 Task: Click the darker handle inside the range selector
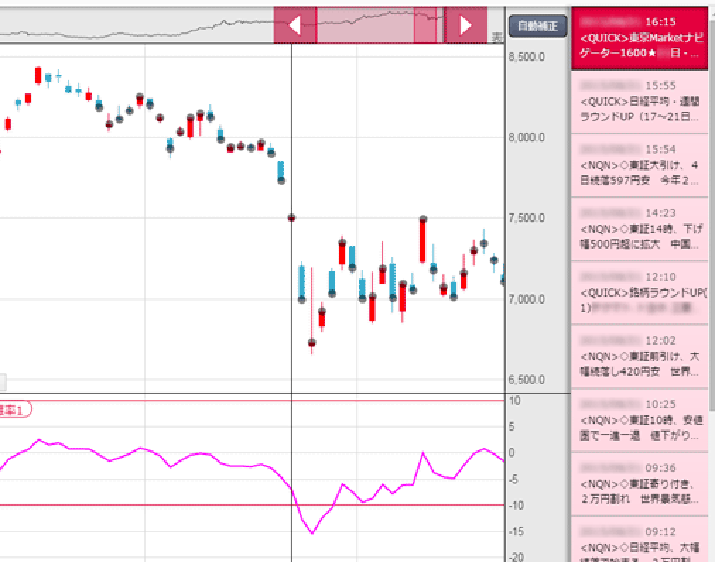[425, 26]
